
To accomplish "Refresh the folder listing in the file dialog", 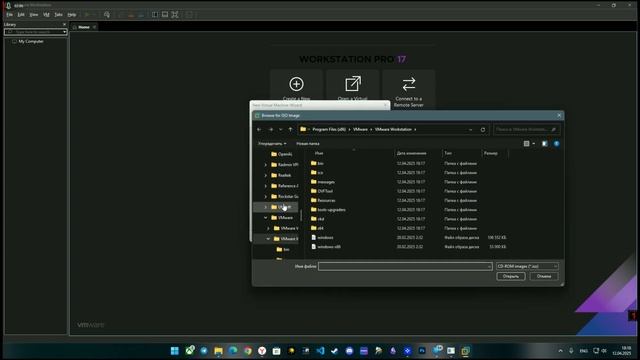I will [x=483, y=129].
